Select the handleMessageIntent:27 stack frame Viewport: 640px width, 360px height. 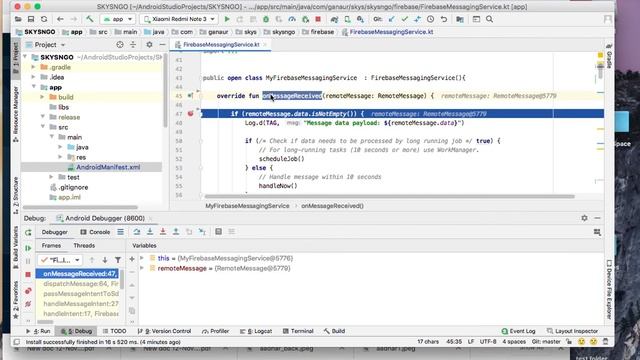(80, 304)
